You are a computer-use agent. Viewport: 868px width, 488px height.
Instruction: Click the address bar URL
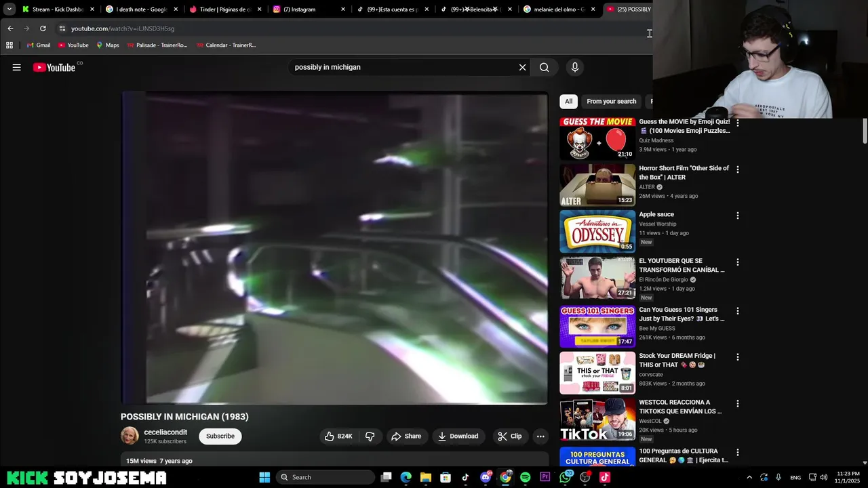123,28
